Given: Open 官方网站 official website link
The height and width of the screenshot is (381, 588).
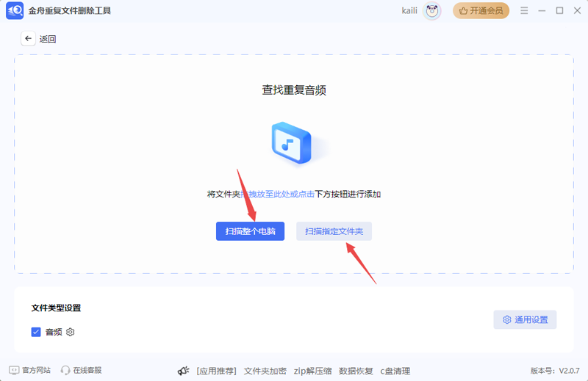Looking at the screenshot, I should [29, 370].
